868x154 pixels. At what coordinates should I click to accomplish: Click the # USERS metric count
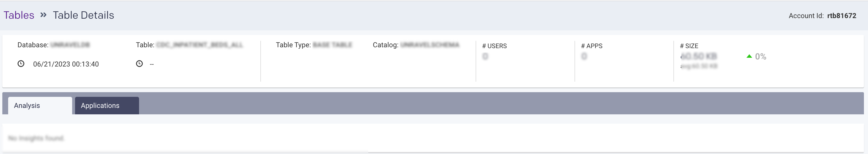[485, 56]
